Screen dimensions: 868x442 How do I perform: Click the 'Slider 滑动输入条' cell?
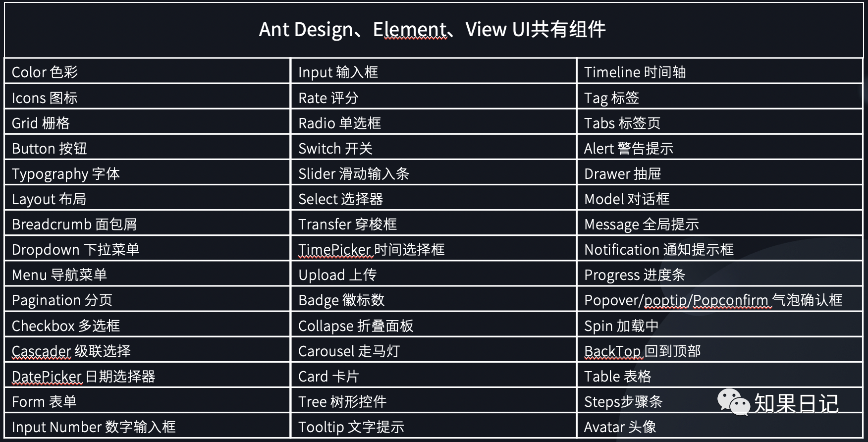tap(434, 173)
